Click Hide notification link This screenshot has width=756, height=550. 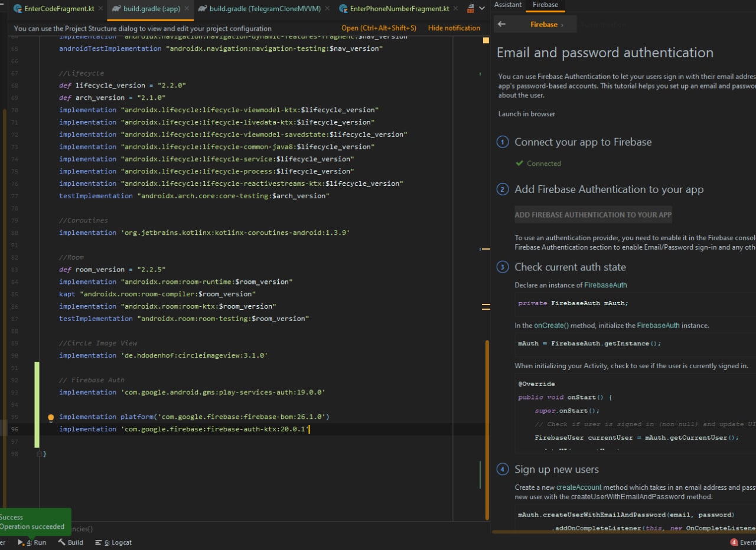pyautogui.click(x=454, y=28)
